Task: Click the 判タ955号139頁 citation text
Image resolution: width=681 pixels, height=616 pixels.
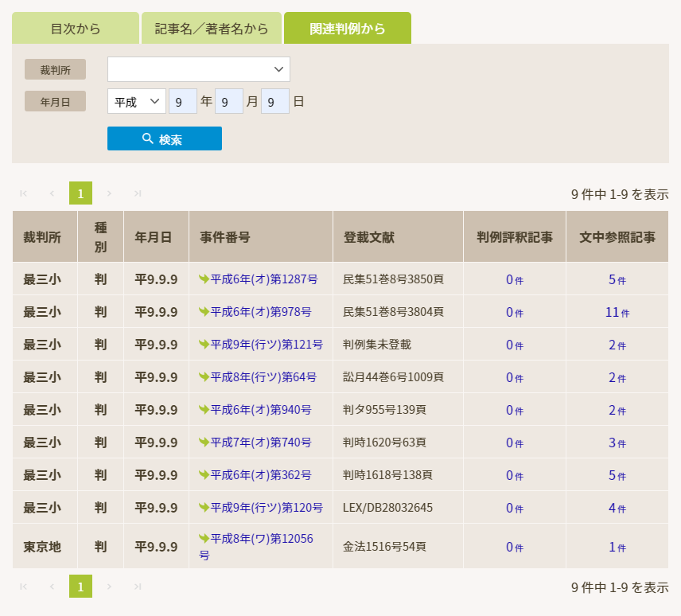Action: pyautogui.click(x=384, y=409)
